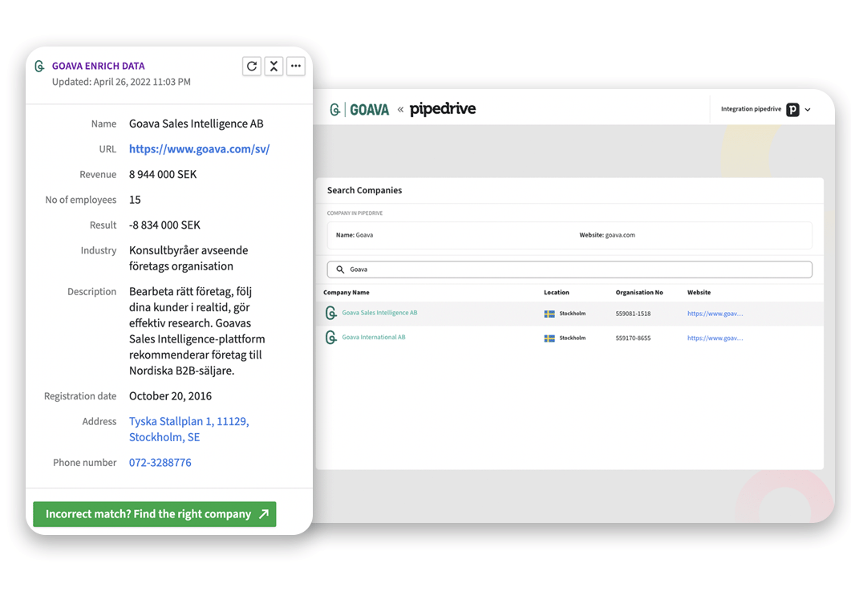The image size is (851, 616).
Task: Click the Goava logo beside Enrich Data title
Action: pos(39,67)
